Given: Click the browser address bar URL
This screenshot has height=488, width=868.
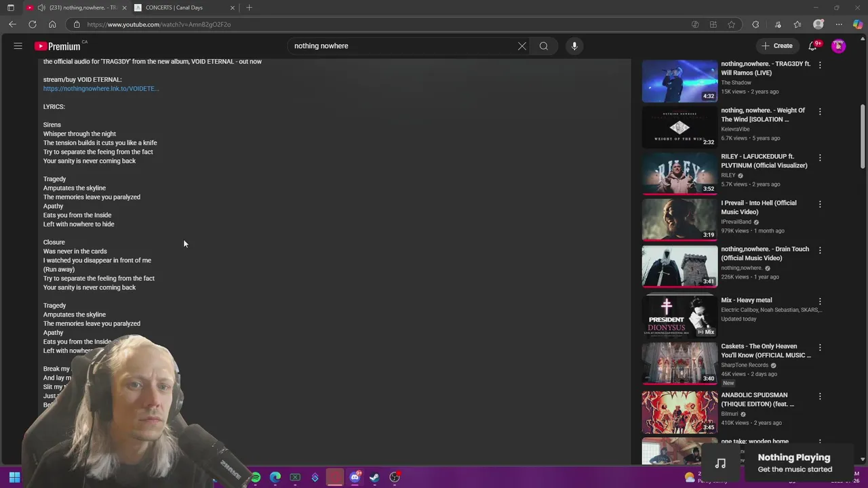Looking at the screenshot, I should click(x=159, y=24).
